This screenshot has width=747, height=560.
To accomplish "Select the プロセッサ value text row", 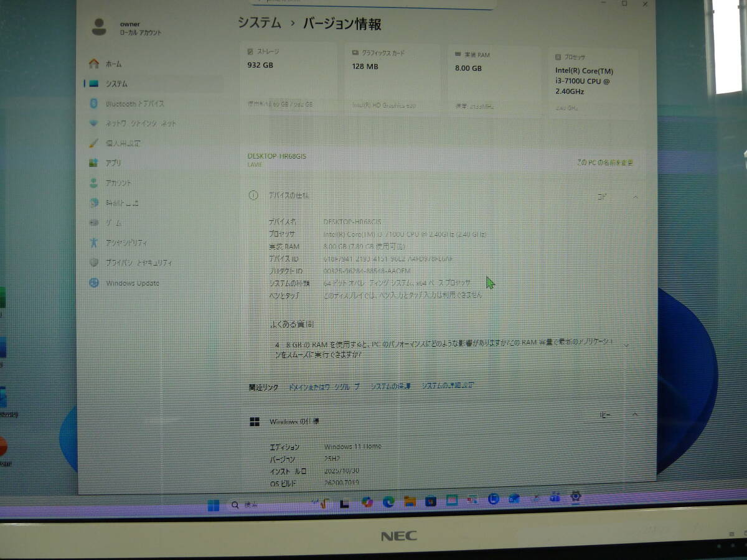I will point(405,234).
